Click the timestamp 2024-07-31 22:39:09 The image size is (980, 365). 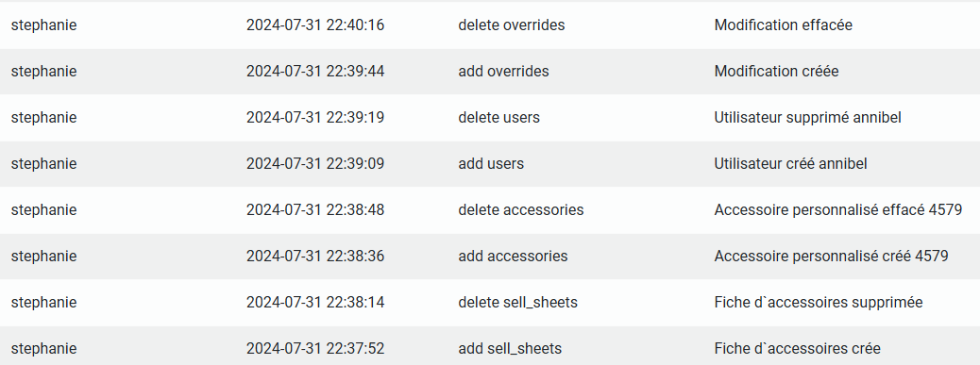coord(315,164)
